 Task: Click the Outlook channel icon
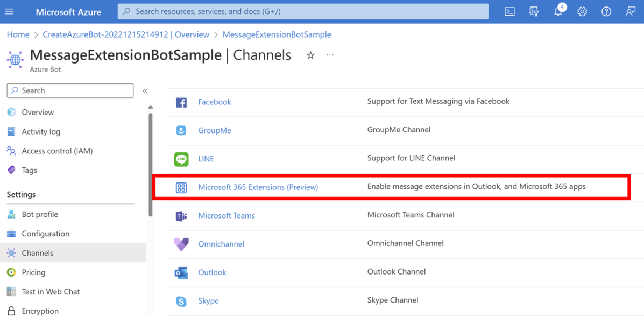[181, 272]
